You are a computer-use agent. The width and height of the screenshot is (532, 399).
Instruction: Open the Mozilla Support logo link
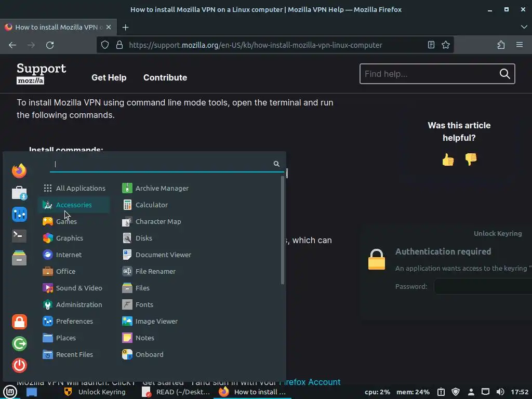pyautogui.click(x=41, y=74)
